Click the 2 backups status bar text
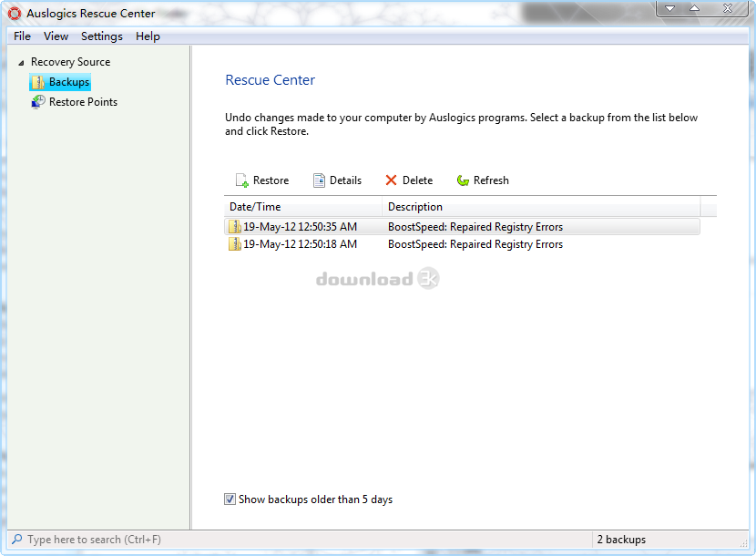 pyautogui.click(x=621, y=540)
